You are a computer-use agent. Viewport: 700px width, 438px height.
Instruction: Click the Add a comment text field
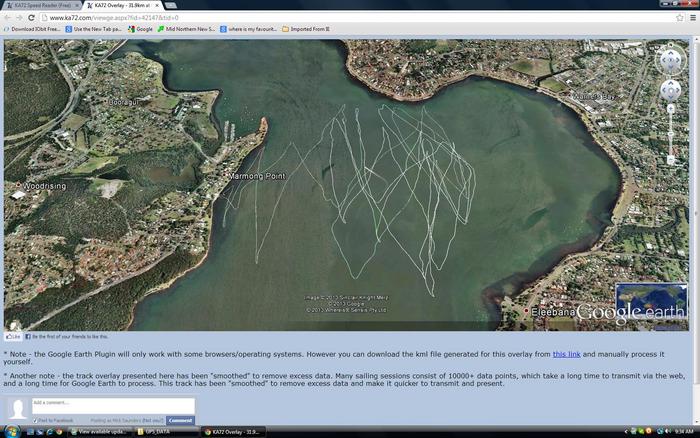(x=112, y=405)
